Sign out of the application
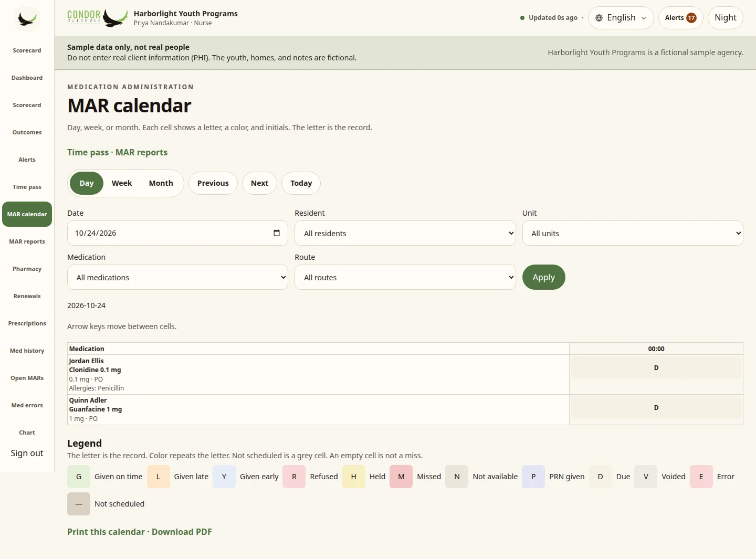Image resolution: width=756 pixels, height=559 pixels. 27,453
